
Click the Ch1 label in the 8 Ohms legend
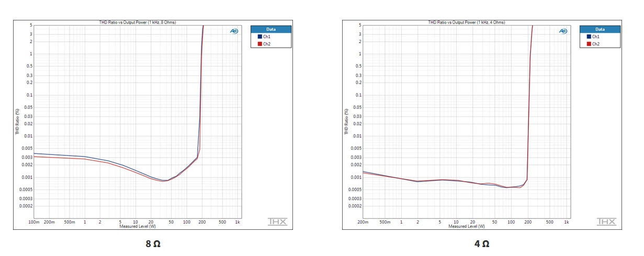click(267, 37)
